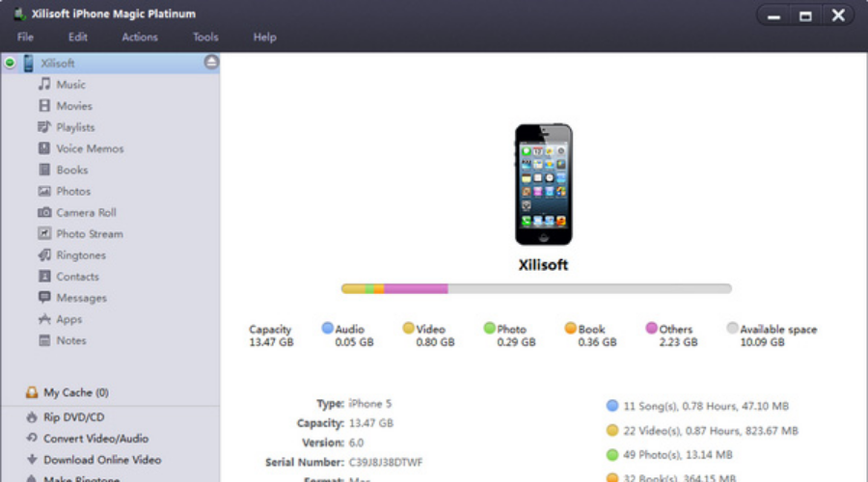
Task: Select Messages entry
Action: pos(81,298)
